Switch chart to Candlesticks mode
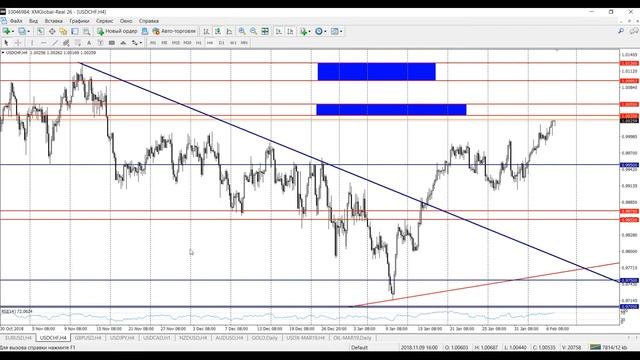Viewport: 640px width, 360px height. [x=218, y=31]
